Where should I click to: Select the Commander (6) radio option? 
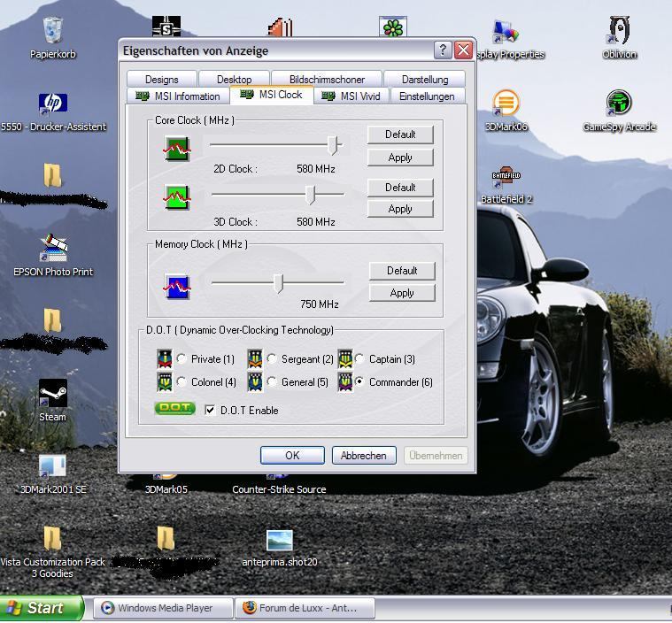(x=360, y=381)
